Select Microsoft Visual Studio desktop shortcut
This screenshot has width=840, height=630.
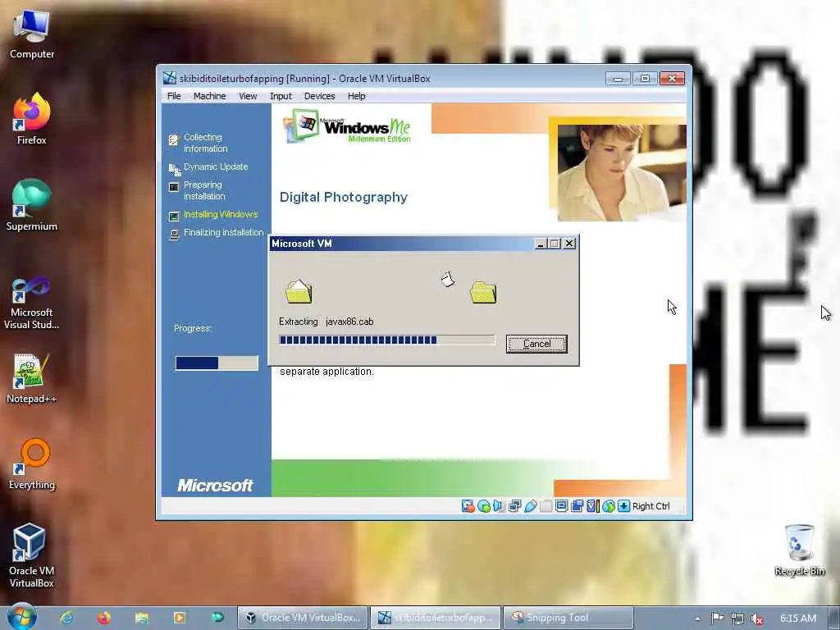(32, 304)
